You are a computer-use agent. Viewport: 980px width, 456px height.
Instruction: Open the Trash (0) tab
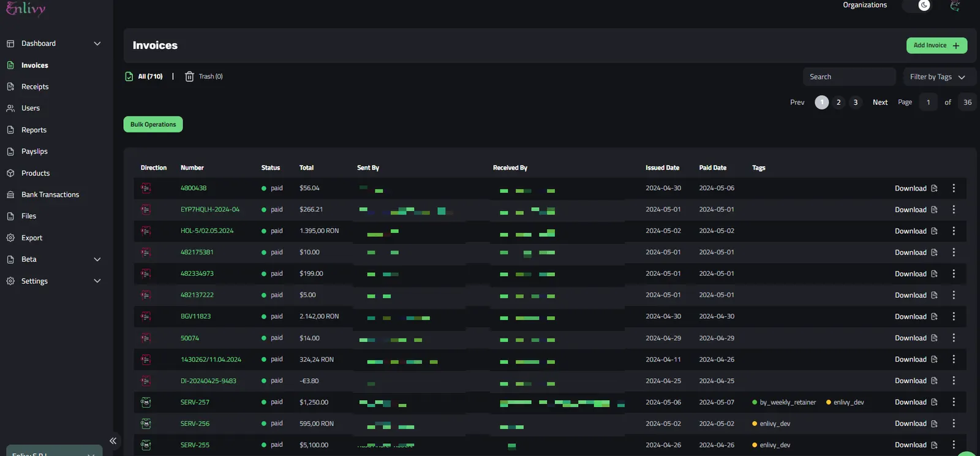click(x=211, y=77)
